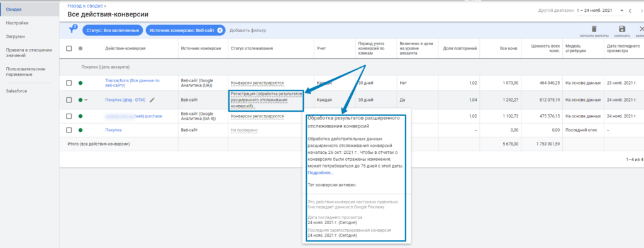This screenshot has width=644, height=248.
Task: Check the Покупка (gtag - GTM) row checkbox
Action: tap(69, 100)
